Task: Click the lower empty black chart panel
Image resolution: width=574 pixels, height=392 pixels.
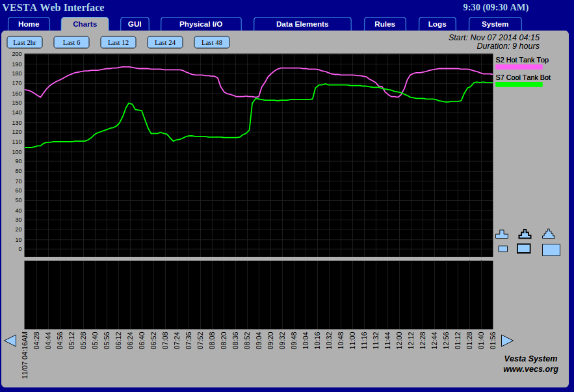Action: click(x=259, y=295)
